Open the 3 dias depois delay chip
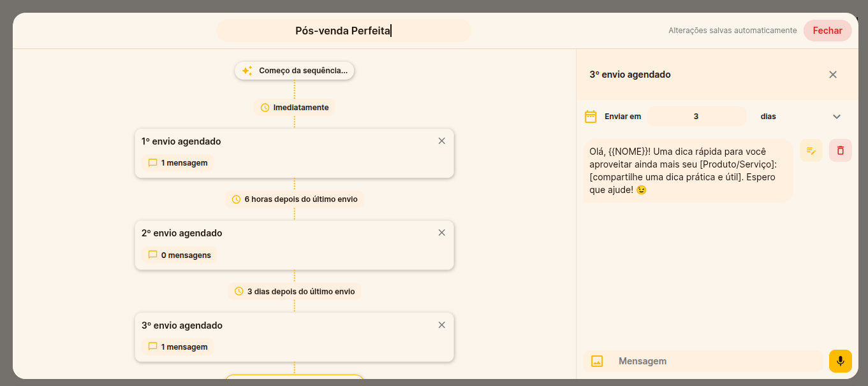Viewport: 868px width, 386px height. [x=295, y=291]
